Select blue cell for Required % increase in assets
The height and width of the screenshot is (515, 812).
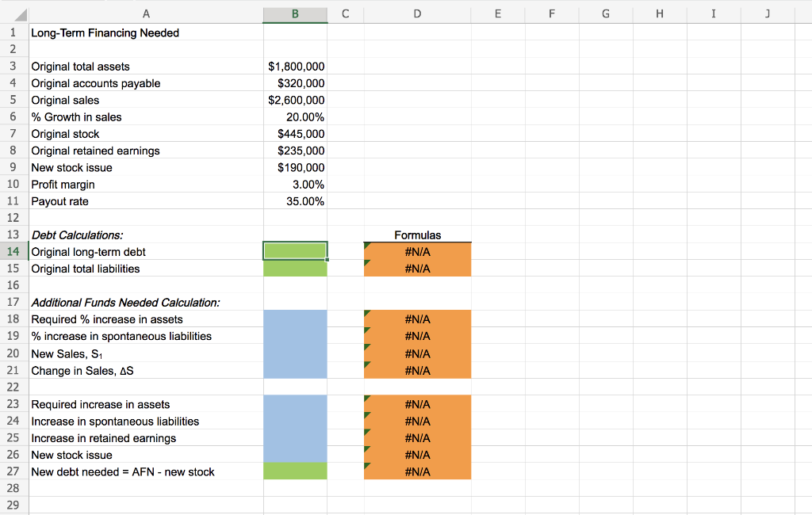tap(295, 319)
